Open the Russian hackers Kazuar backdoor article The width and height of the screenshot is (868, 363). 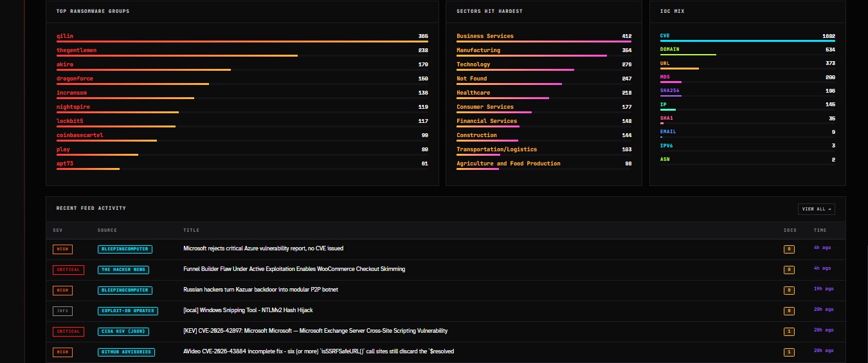click(260, 290)
